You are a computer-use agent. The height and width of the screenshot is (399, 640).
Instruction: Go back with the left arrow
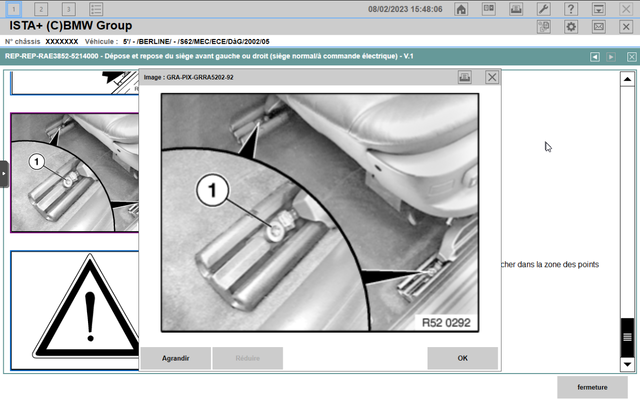[x=595, y=57]
